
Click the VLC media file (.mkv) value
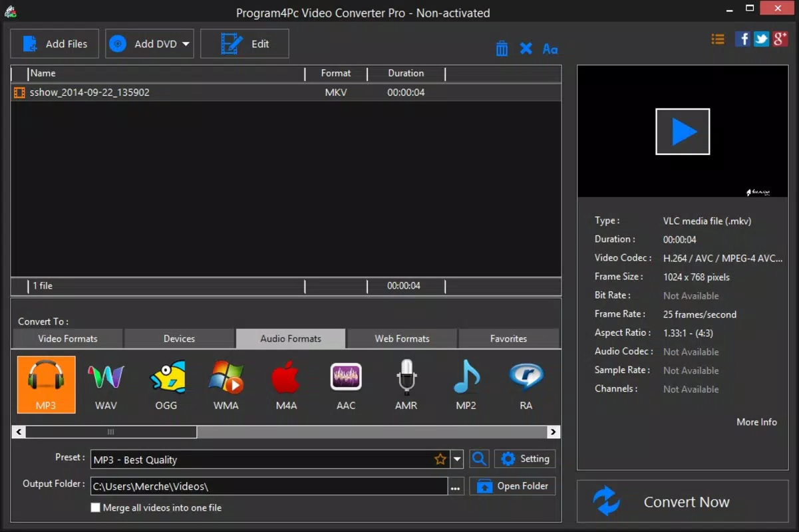(x=707, y=221)
